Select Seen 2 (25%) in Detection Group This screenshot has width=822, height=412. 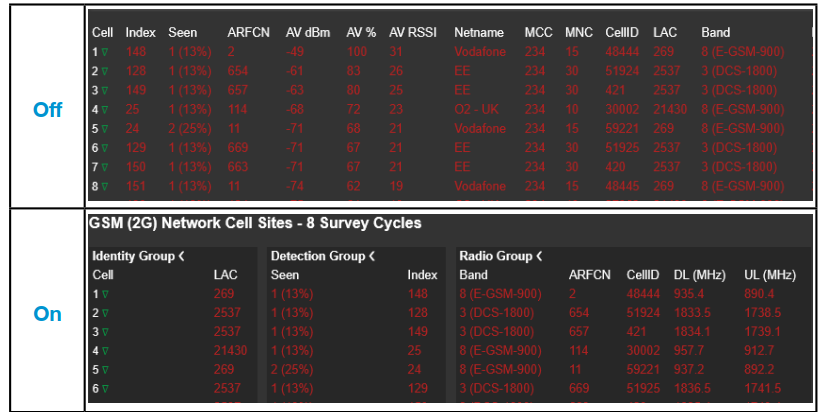click(292, 370)
